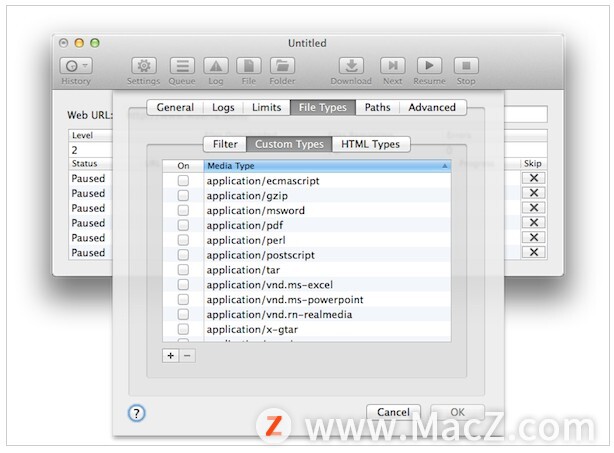Remove selected media type with minus
The image size is (614, 453).
click(187, 356)
